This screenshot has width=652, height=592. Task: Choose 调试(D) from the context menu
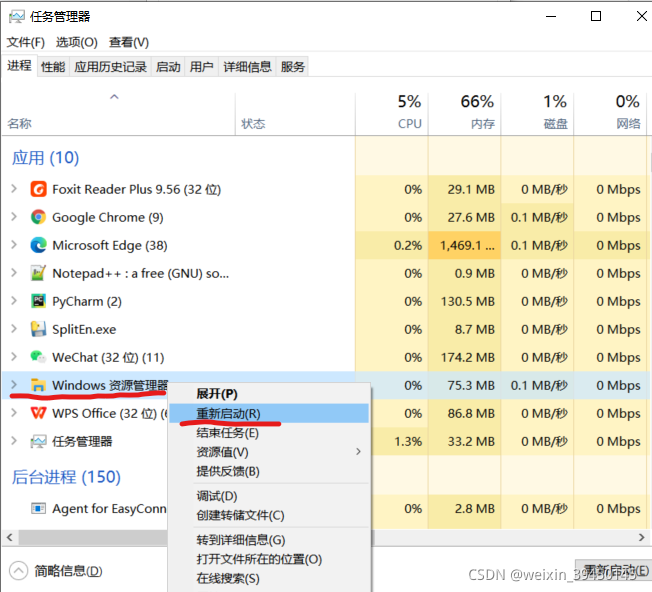pyautogui.click(x=269, y=496)
